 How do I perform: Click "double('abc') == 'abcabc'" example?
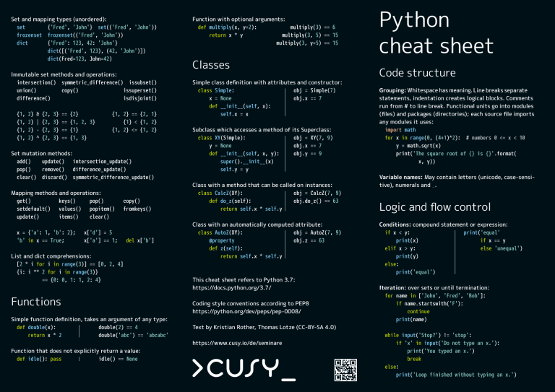[133, 335]
